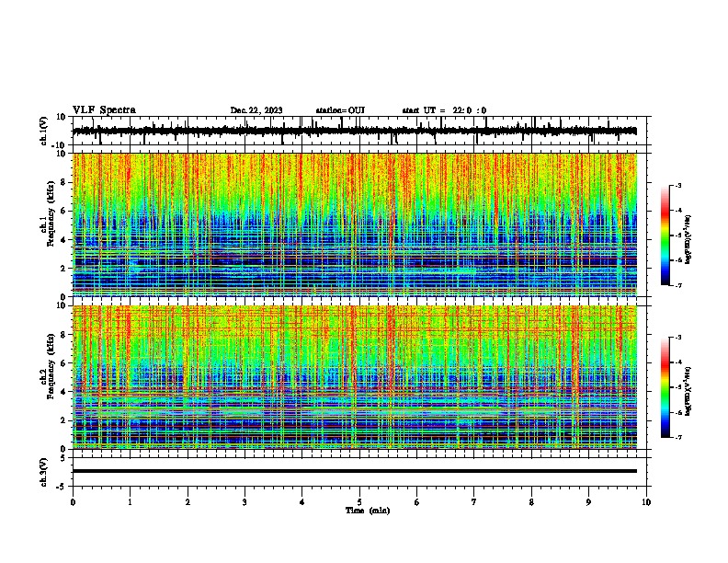Click the ch.1 'Frequency (kHz)' axis label
The width and height of the screenshot is (728, 563).
[x=51, y=213]
